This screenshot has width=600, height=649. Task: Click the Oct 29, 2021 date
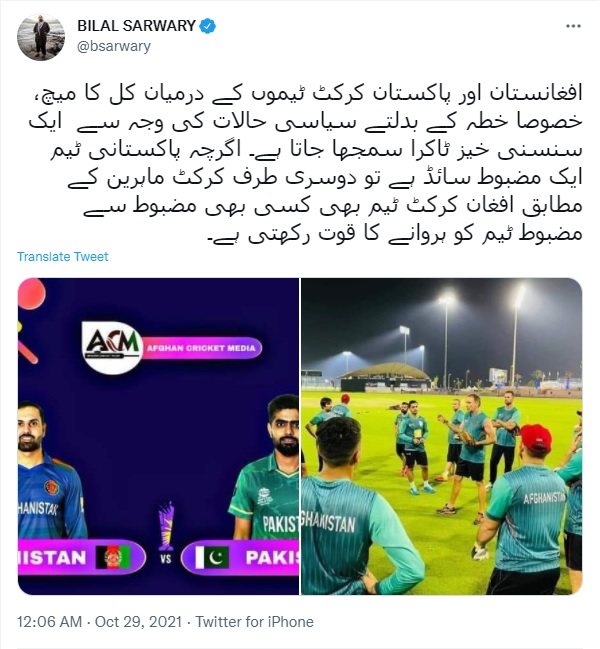point(138,622)
